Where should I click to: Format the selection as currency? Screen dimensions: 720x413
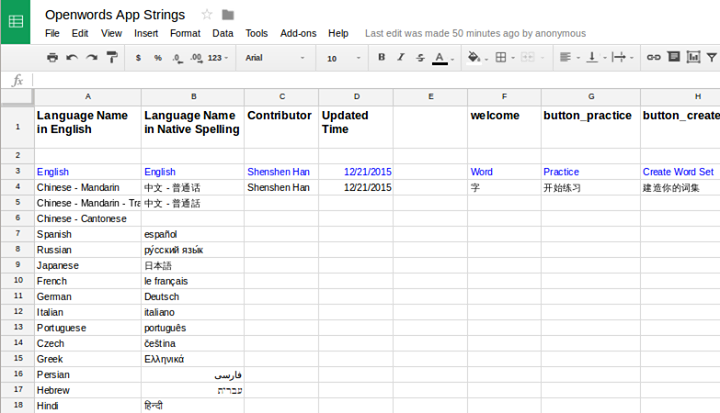[x=138, y=58]
